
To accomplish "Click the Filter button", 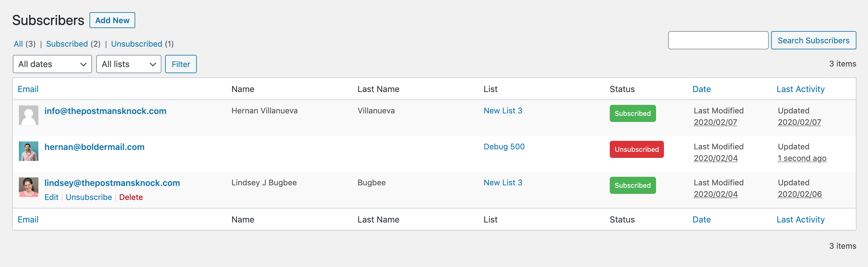I will click(x=181, y=64).
